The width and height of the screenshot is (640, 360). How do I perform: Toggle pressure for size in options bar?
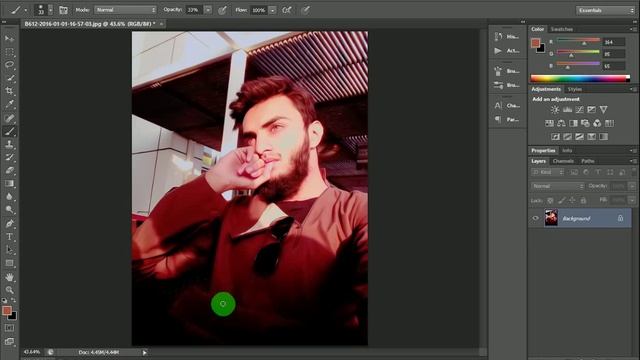pyautogui.click(x=305, y=10)
